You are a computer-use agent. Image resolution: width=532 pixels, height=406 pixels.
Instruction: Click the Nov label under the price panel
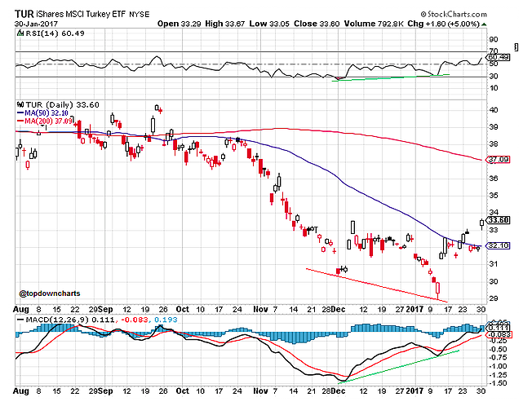pyautogui.click(x=260, y=309)
